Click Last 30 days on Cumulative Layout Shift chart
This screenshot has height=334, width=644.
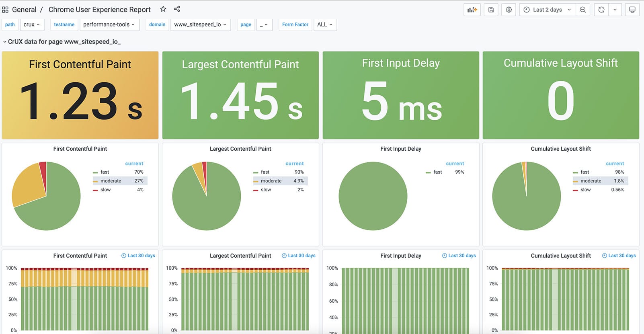pos(619,256)
